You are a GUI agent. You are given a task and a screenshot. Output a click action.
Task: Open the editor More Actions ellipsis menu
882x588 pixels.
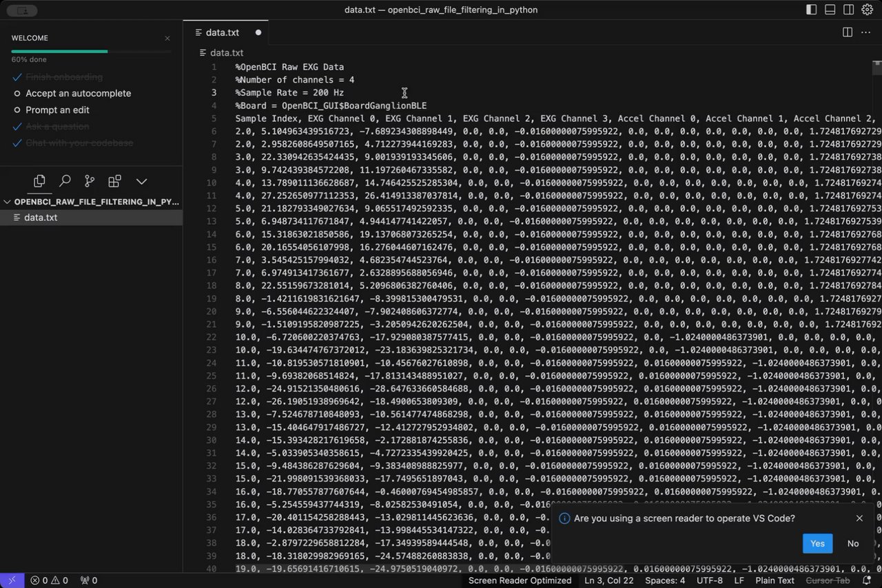pyautogui.click(x=867, y=32)
